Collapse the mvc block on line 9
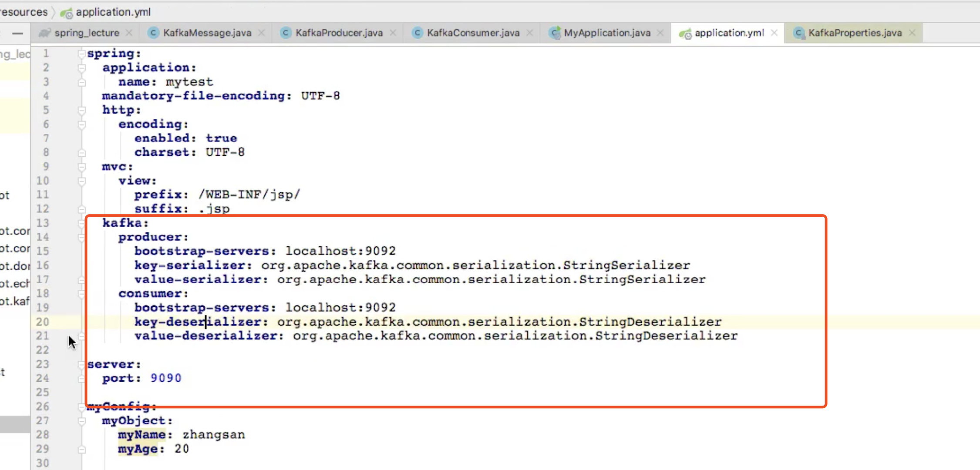Image resolution: width=980 pixels, height=470 pixels. 81,167
